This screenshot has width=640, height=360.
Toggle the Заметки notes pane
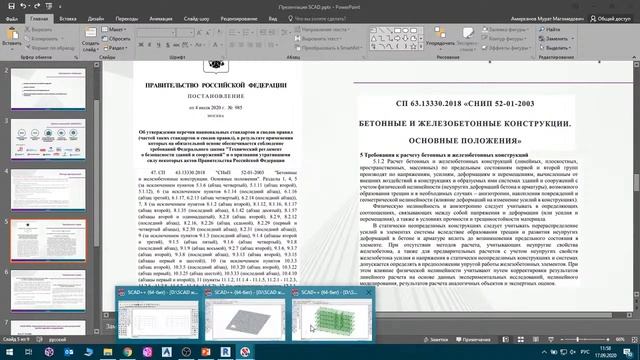436,340
